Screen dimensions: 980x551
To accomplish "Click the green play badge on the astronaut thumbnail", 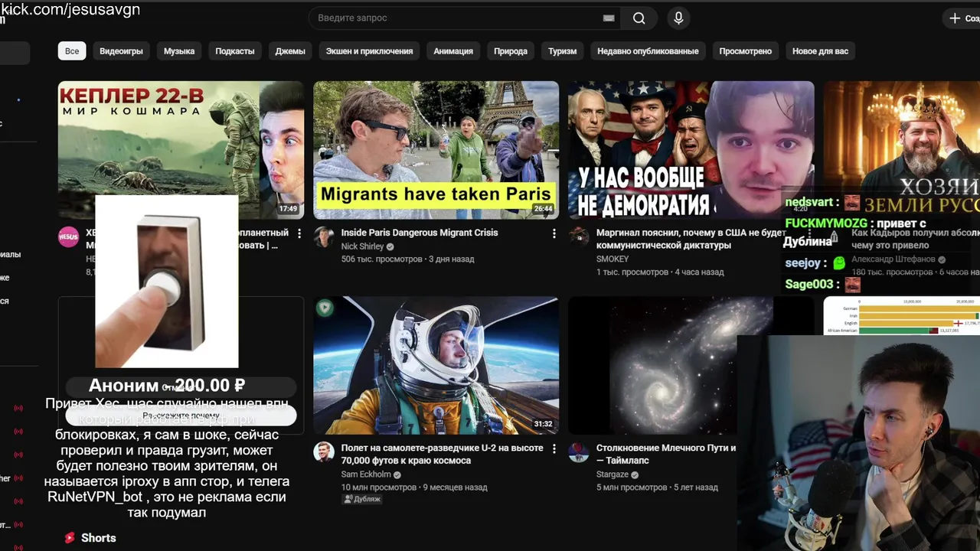I will pos(325,308).
